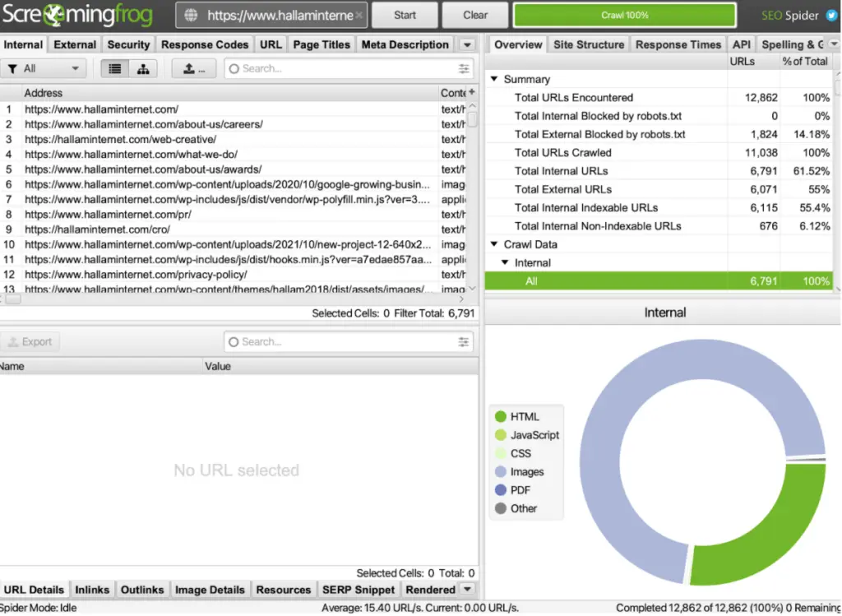Select the what-we-do/ URL row
The image size is (842, 616).
[233, 154]
